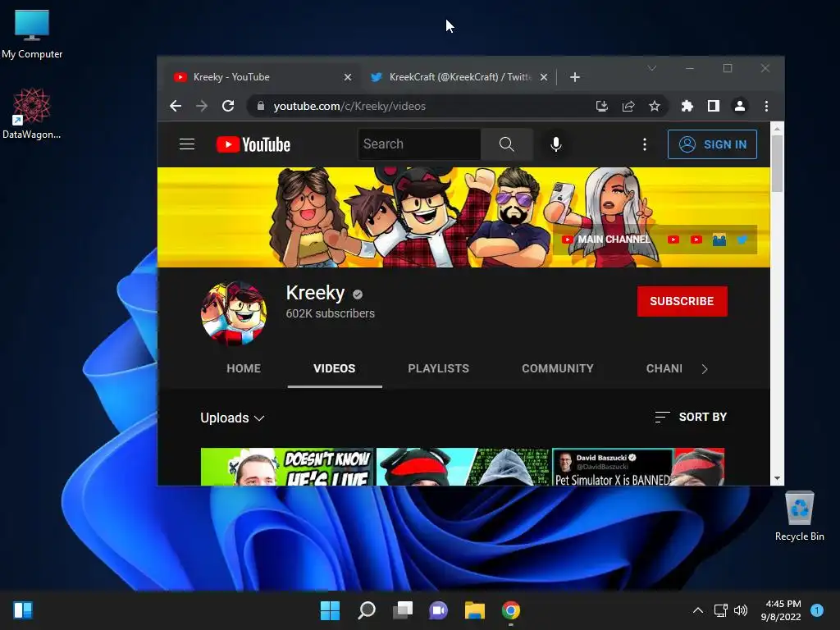Viewport: 840px width, 630px height.
Task: Open the Uploads dropdown filter
Action: point(232,418)
